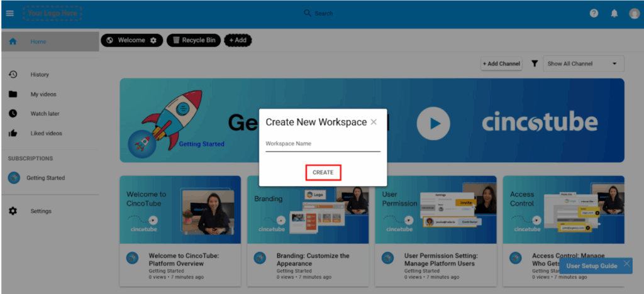
Task: Click the channel filter funnel icon
Action: (534, 63)
